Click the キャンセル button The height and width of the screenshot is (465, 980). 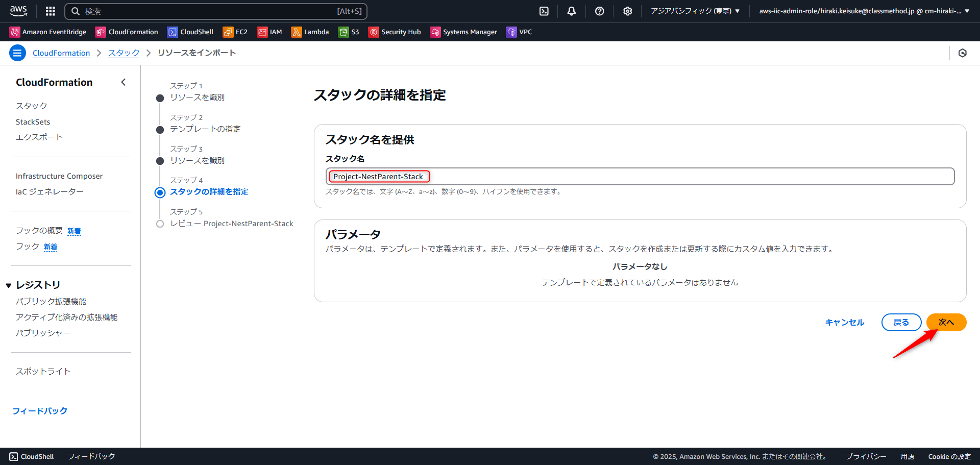[x=845, y=322]
